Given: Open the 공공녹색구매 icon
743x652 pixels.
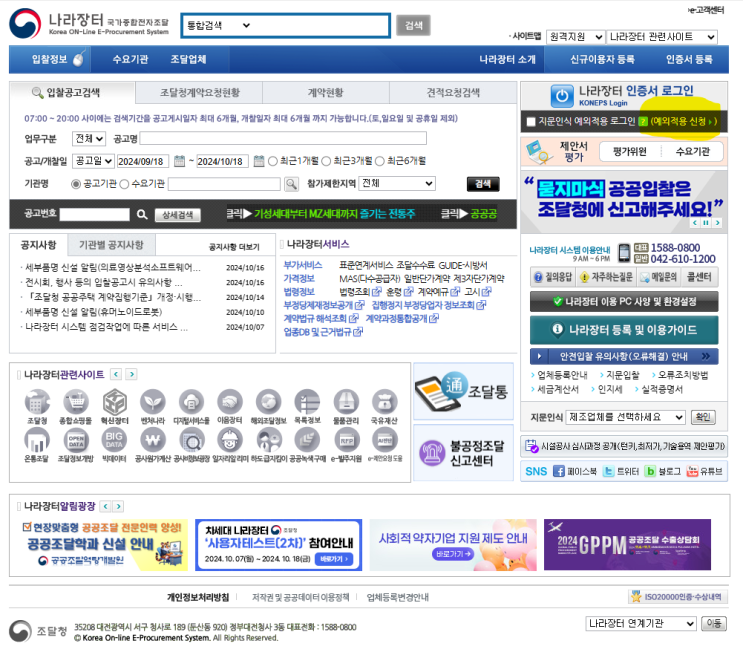Looking at the screenshot, I should pos(307,440).
